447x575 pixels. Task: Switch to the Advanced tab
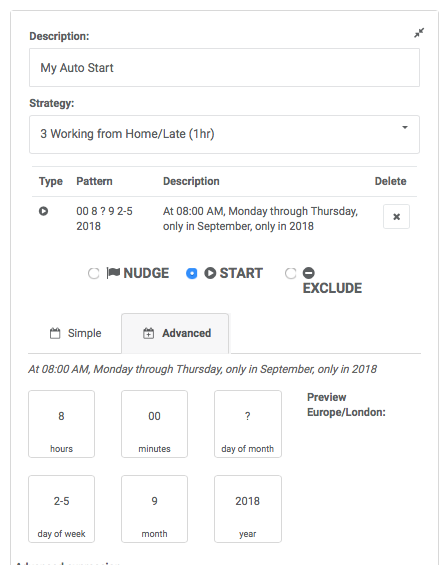(x=175, y=333)
